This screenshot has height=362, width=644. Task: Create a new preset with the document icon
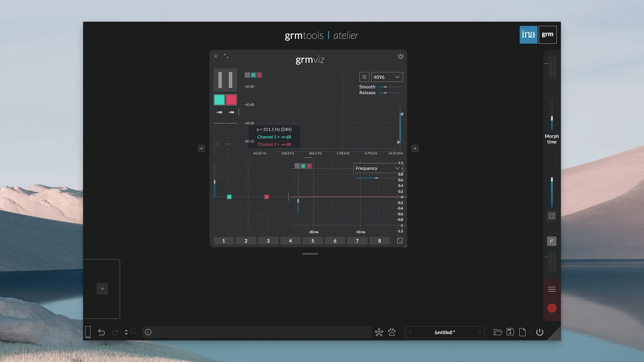(522, 332)
